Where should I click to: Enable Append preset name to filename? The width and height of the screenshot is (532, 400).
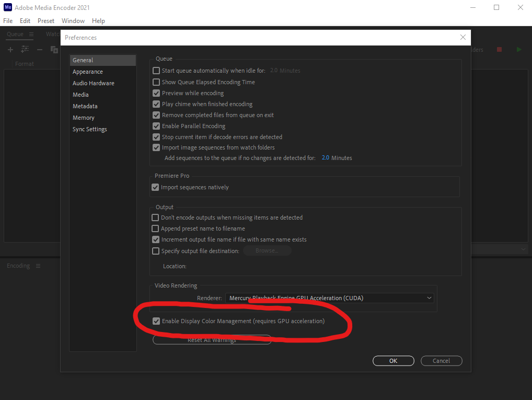click(x=156, y=228)
